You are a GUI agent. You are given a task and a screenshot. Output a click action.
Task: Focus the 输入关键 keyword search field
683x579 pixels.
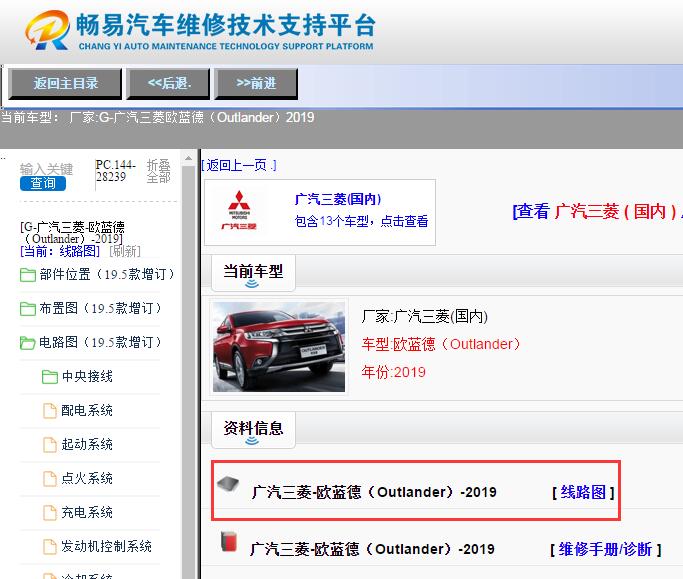46,169
